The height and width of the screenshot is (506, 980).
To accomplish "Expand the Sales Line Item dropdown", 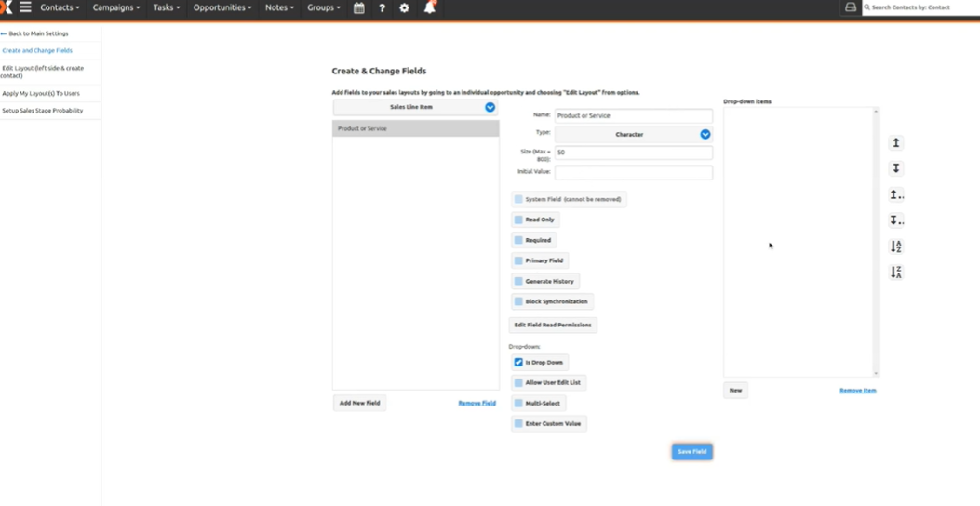I will pyautogui.click(x=490, y=108).
